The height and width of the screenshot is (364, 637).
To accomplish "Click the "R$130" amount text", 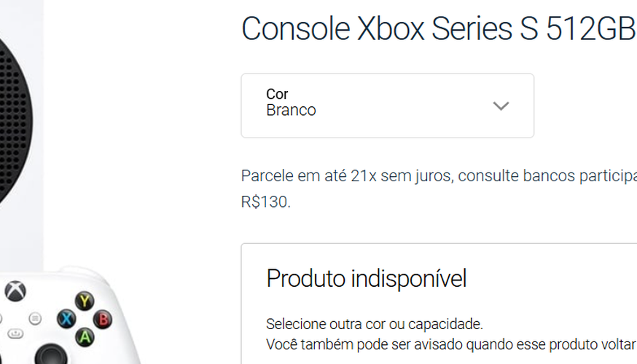I will click(265, 202).
